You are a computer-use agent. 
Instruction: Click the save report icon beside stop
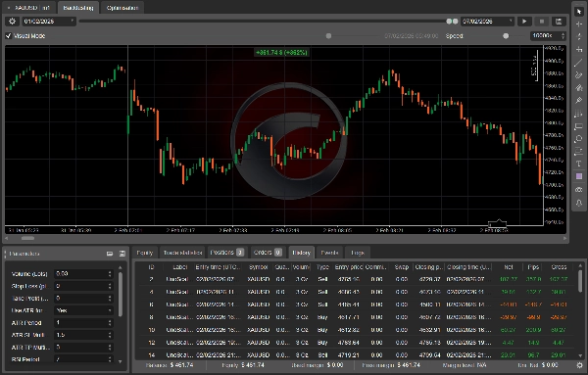[559, 22]
